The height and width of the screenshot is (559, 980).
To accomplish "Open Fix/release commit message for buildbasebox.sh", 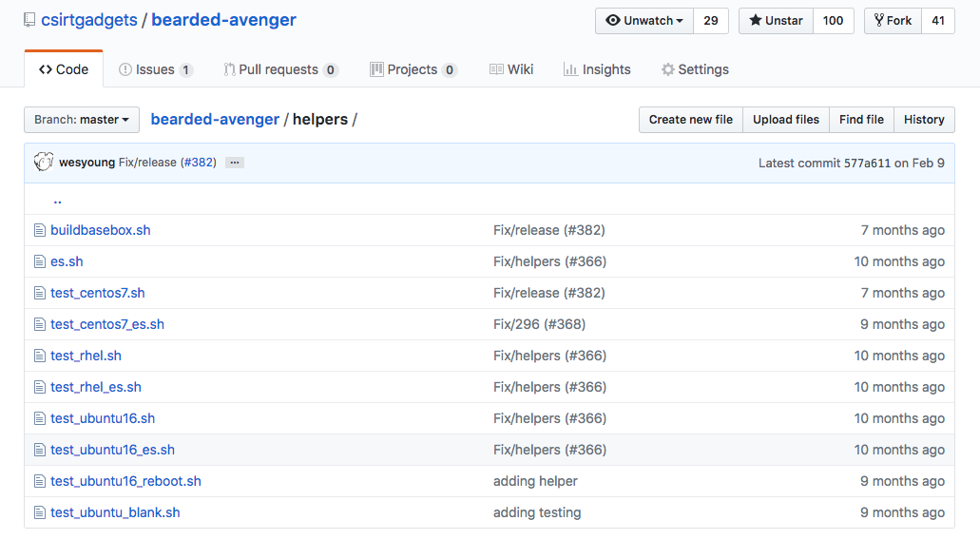I will pos(548,230).
